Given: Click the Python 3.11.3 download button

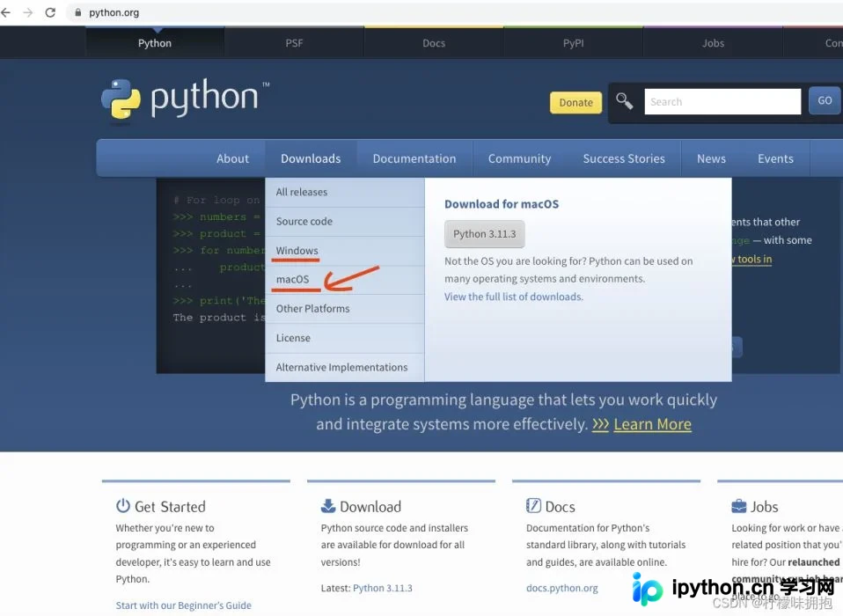Looking at the screenshot, I should point(484,234).
